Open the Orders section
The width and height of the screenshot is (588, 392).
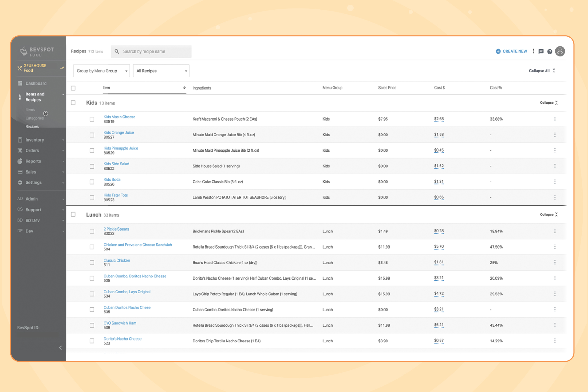pyautogui.click(x=32, y=150)
